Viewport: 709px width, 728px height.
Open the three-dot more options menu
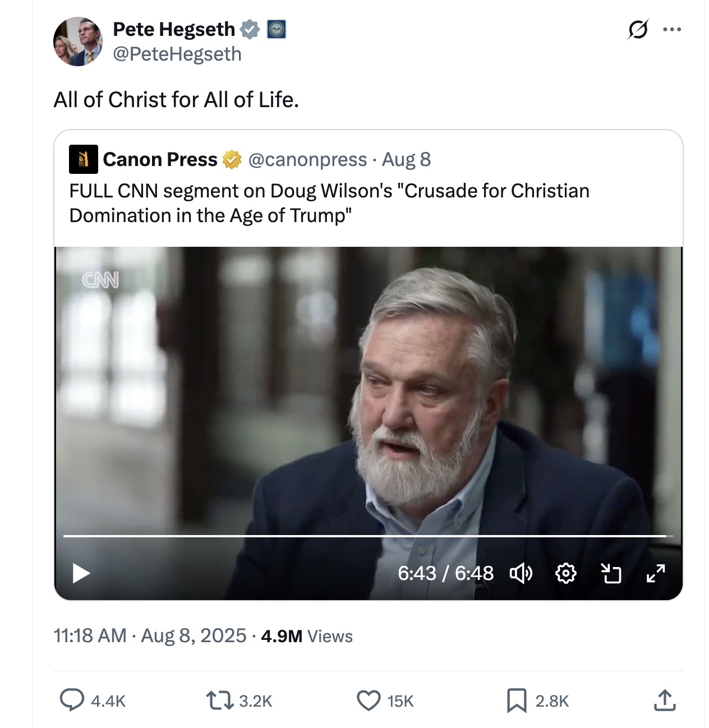tap(671, 29)
